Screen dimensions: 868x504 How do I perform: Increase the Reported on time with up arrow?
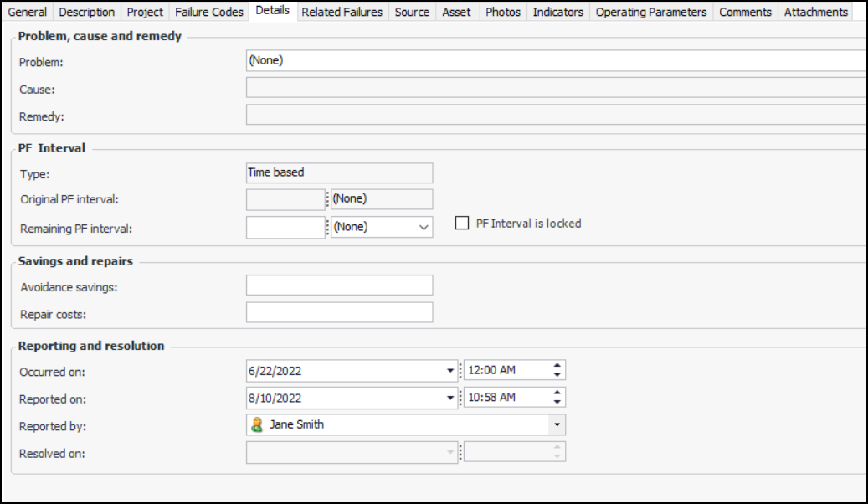point(557,392)
